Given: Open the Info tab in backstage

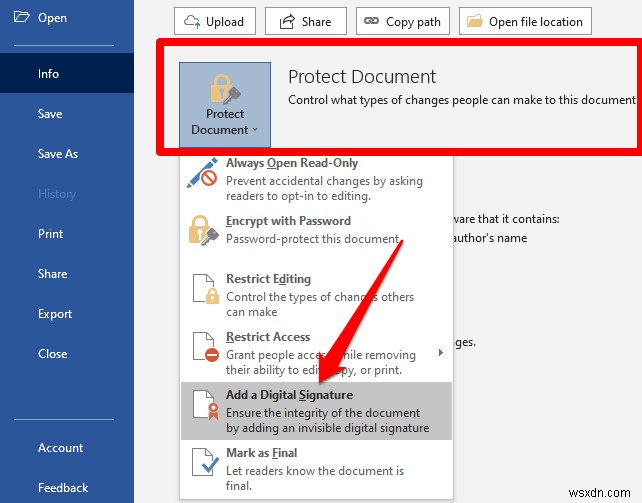Looking at the screenshot, I should 67,73.
